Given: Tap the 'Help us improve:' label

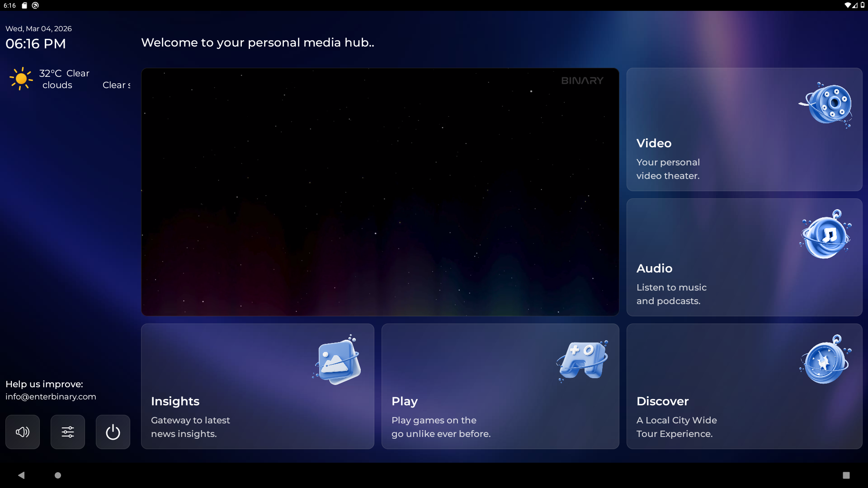Looking at the screenshot, I should tap(44, 384).
